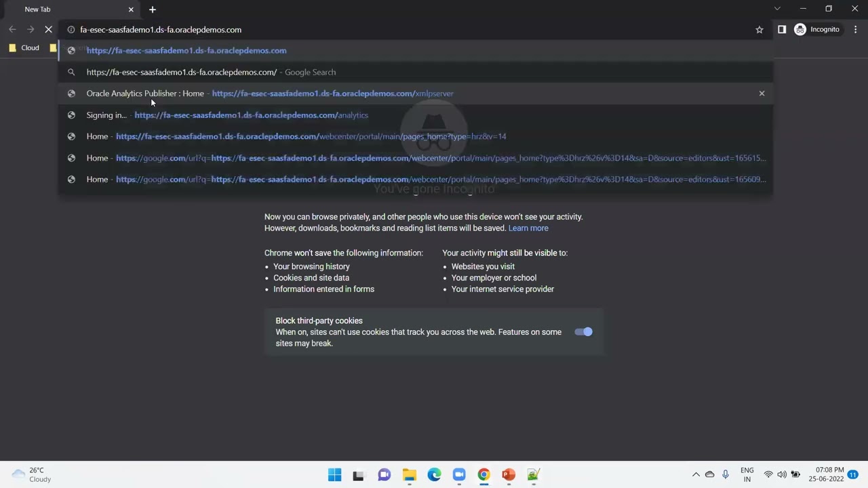
Task: Open the Cloud bookmarks folder
Action: (x=24, y=48)
